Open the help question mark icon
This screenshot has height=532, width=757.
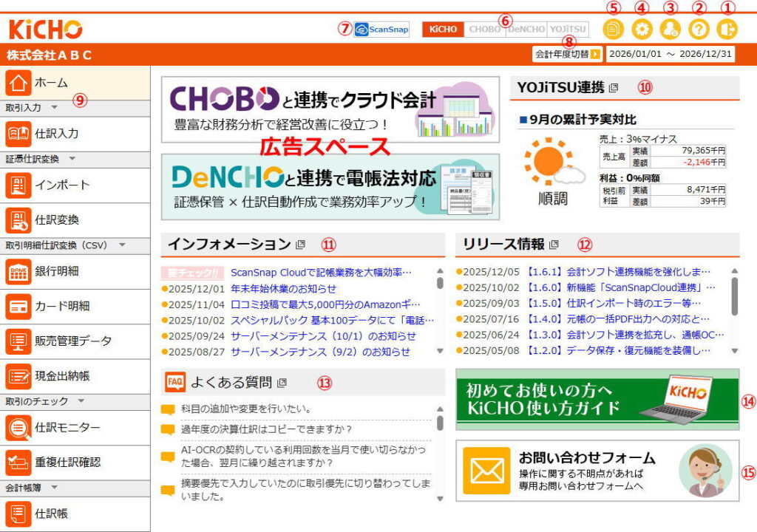(699, 30)
